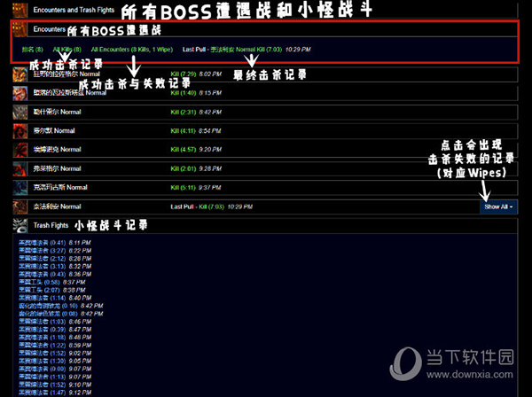Image resolution: width=532 pixels, height=397 pixels.
Task: Click boss portrait icon in Kill (1:40) row
Action: coord(20,93)
